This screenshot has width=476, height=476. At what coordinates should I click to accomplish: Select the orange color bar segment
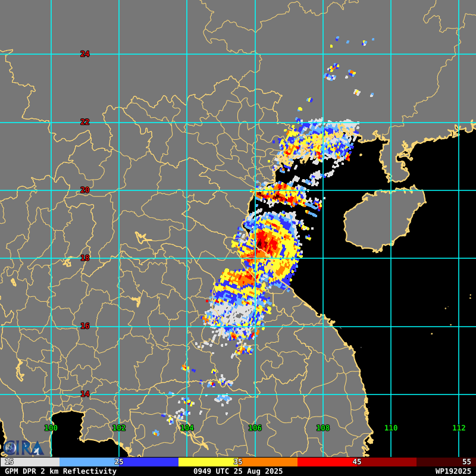pyautogui.click(x=268, y=462)
